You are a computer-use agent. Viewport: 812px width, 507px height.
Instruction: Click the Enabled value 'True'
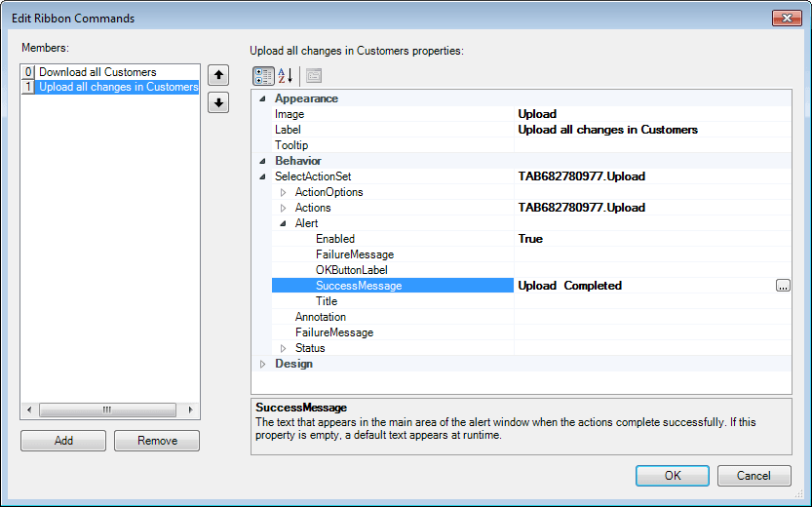tap(530, 239)
